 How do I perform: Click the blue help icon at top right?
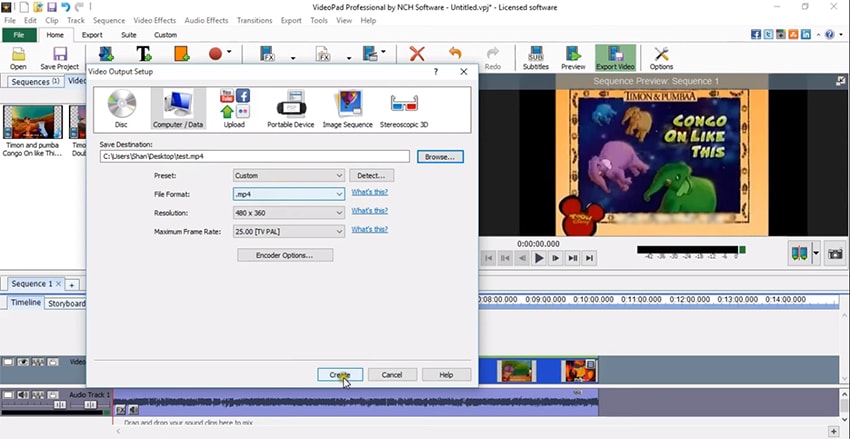tap(830, 34)
